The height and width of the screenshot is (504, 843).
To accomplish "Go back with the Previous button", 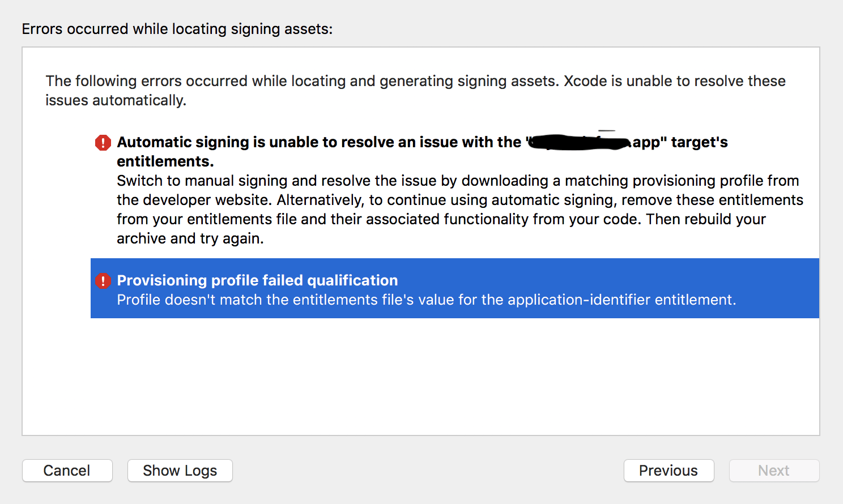I will coord(669,471).
